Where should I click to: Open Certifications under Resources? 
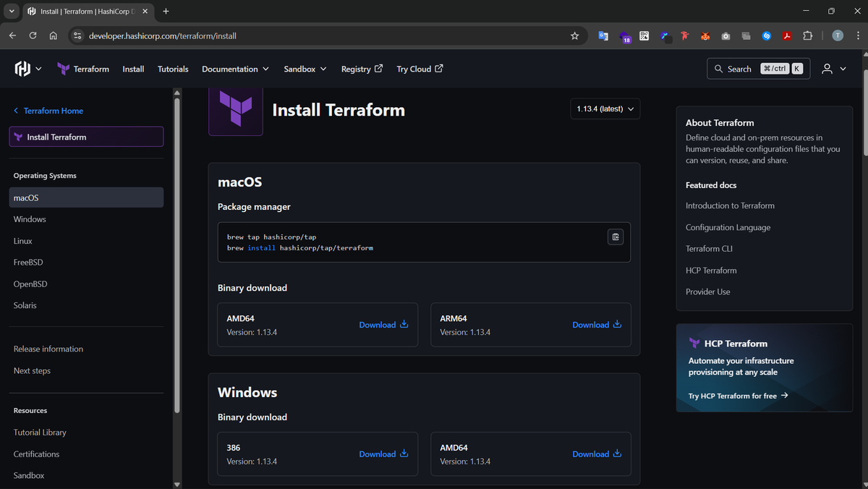pyautogui.click(x=36, y=454)
